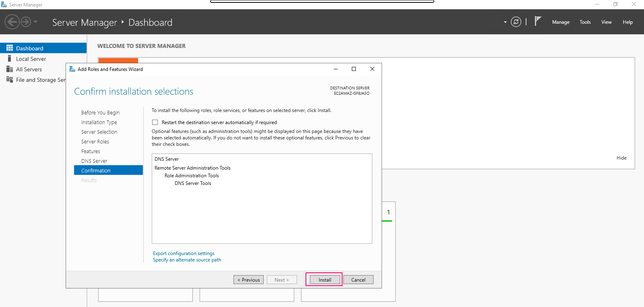
Task: Enable restart the destination server automatically checkbox
Action: (x=155, y=122)
